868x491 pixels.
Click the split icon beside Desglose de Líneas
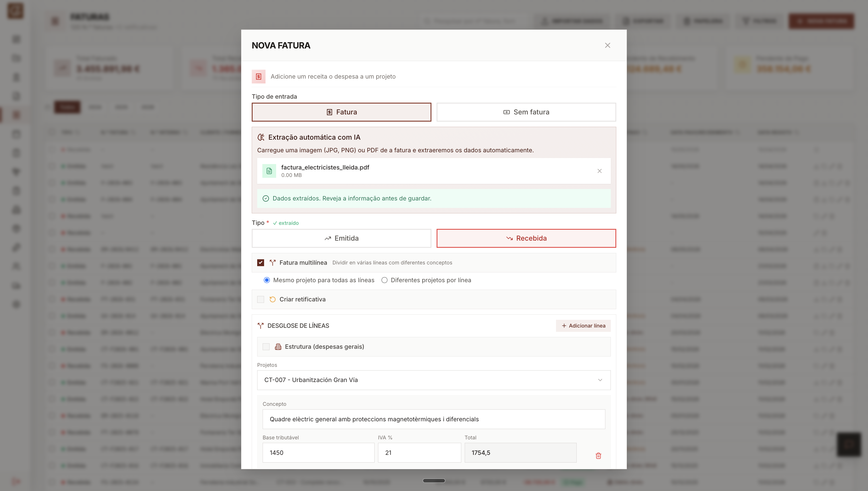261,326
